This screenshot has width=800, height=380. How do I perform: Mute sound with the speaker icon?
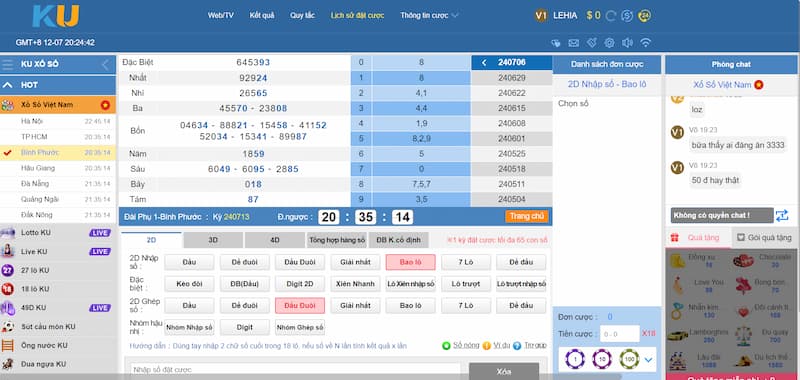[x=627, y=43]
